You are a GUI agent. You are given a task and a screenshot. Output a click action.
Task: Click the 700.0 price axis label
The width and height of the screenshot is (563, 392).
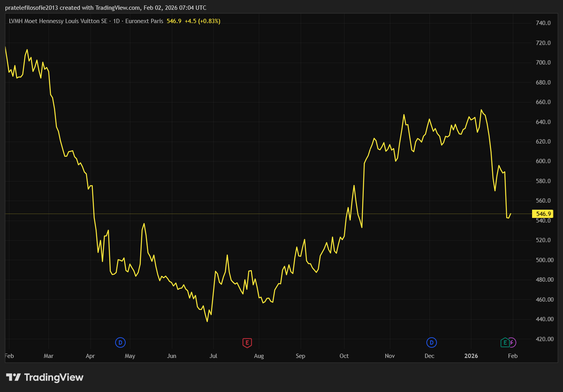(543, 63)
